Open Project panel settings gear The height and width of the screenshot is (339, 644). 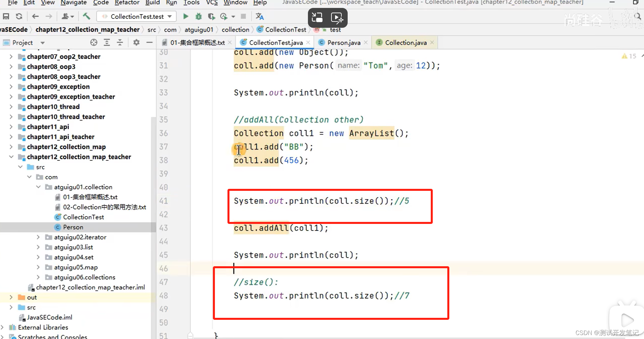pos(136,42)
